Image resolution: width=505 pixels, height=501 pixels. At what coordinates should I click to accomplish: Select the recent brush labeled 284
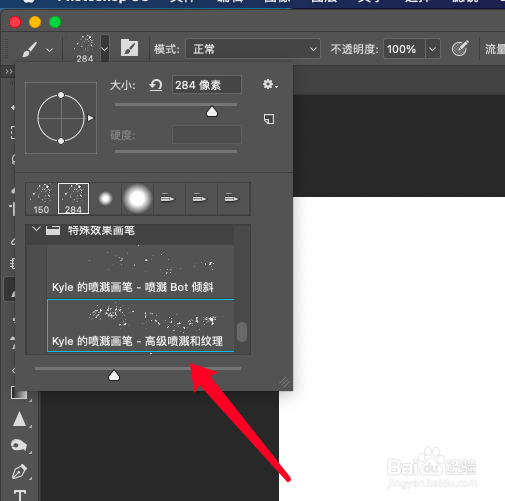point(73,199)
